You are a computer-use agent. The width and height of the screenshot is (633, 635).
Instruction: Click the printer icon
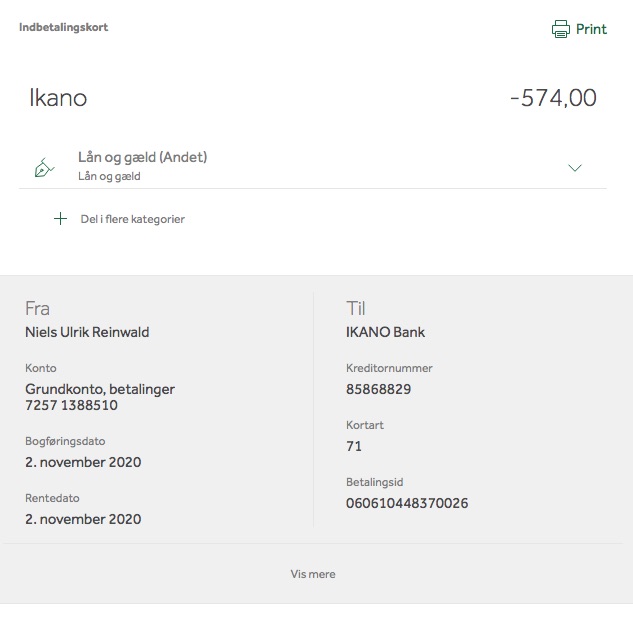(561, 29)
